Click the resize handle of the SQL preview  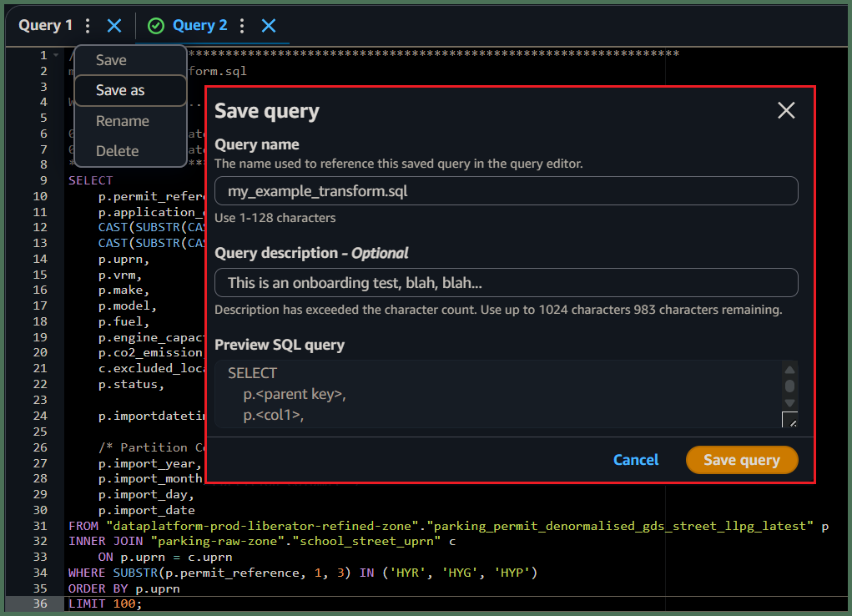tap(789, 419)
